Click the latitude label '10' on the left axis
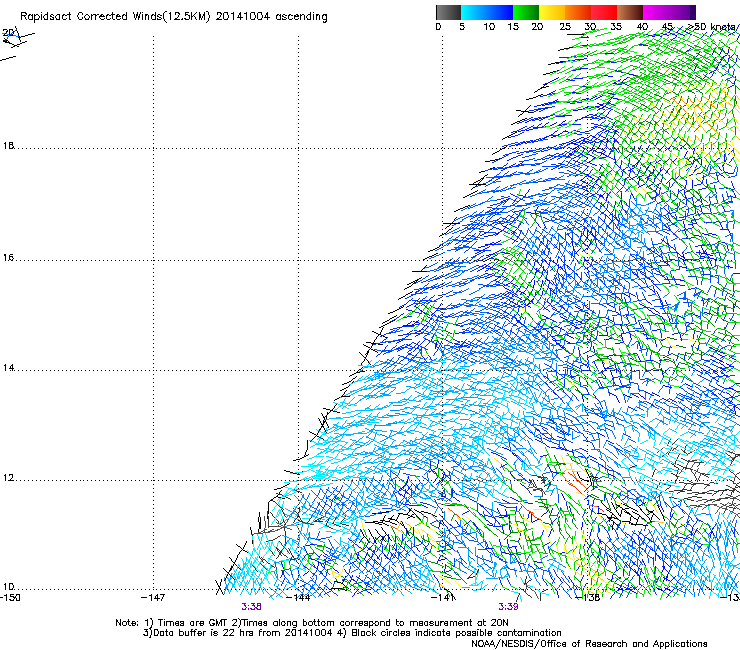 (8, 587)
